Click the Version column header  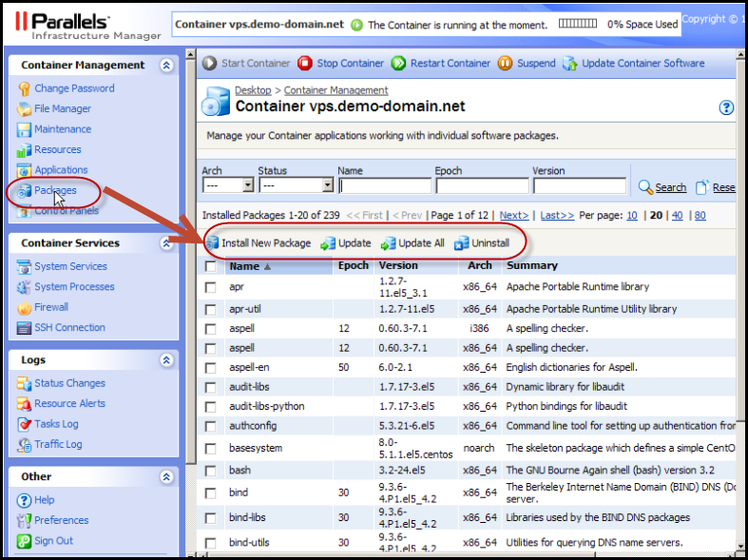(398, 265)
